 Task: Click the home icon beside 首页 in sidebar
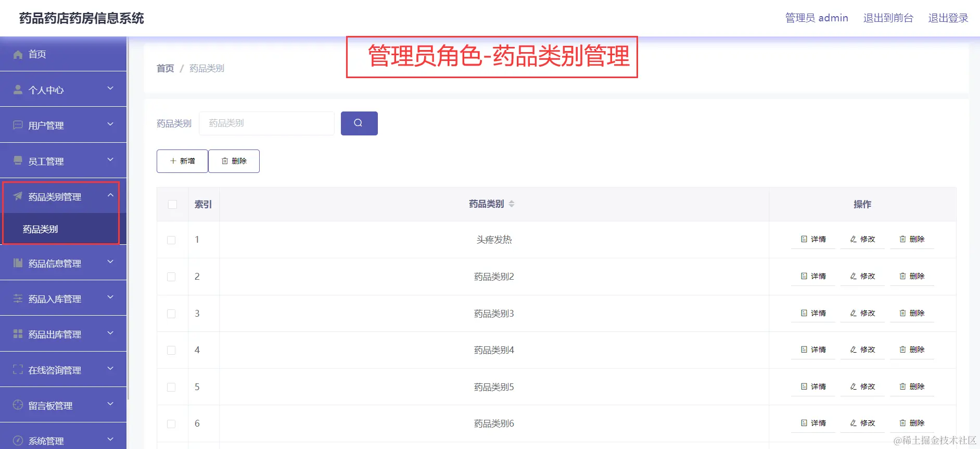pyautogui.click(x=18, y=54)
